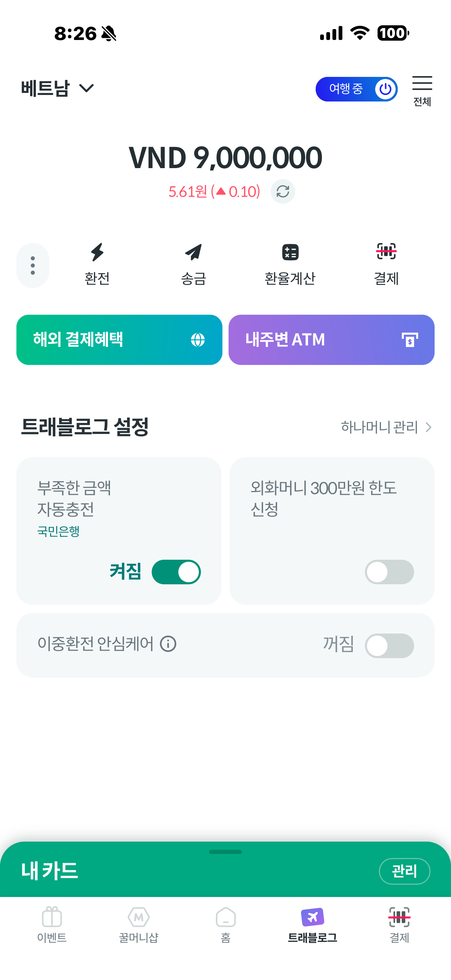Turn on 이중환전 안심케어 switch

pos(389,645)
